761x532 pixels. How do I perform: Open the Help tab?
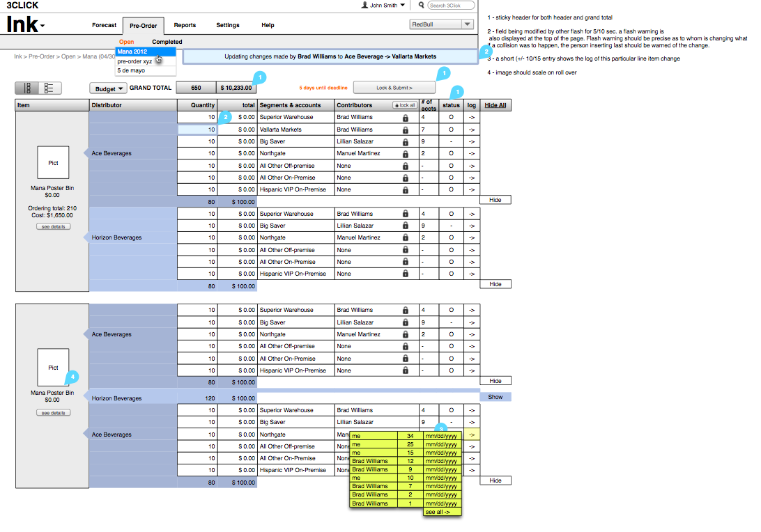[x=268, y=25]
